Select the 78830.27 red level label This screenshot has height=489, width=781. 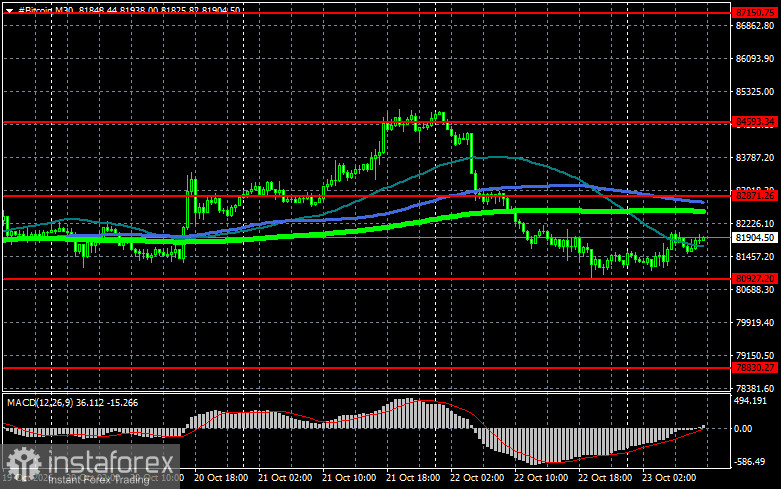point(755,367)
